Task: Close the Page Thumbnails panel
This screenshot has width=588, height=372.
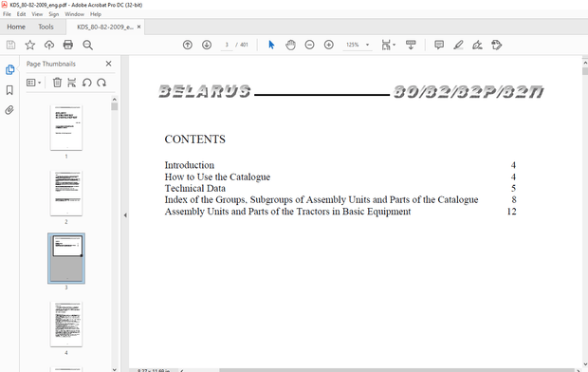Action: click(x=108, y=64)
